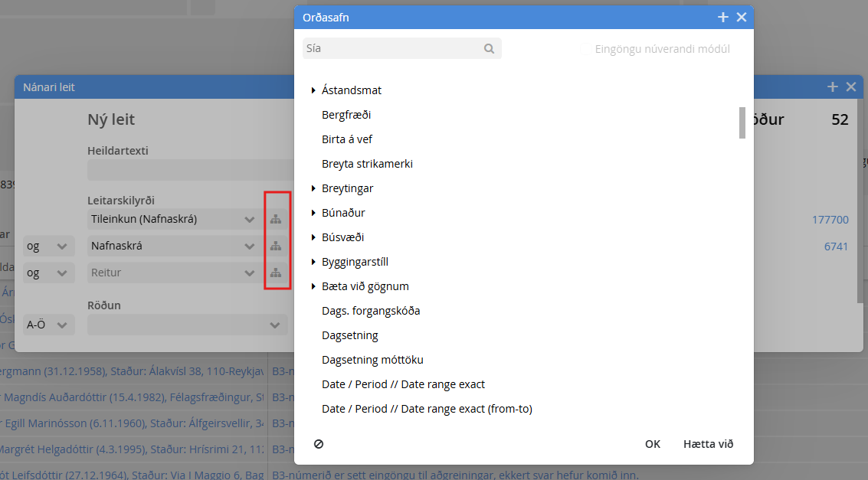Expand the Ástandsmat tree node

(x=313, y=90)
